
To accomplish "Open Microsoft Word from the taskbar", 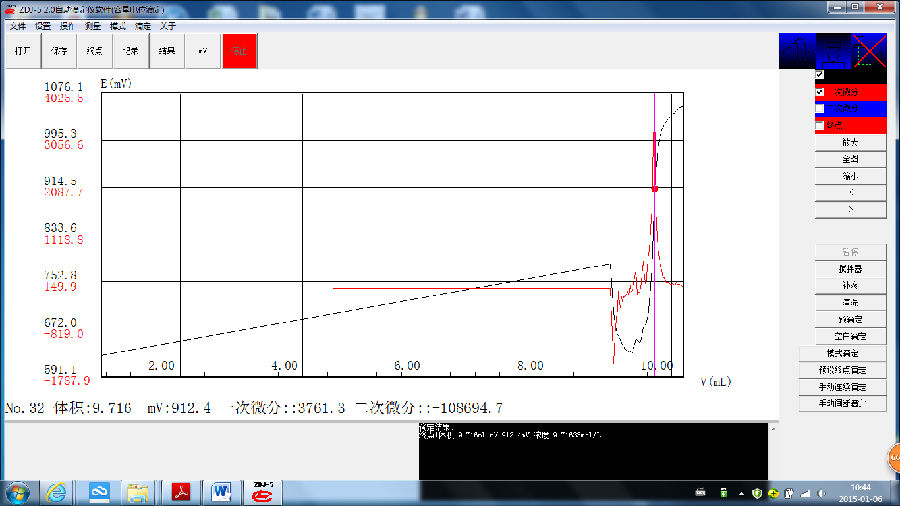I will tap(222, 492).
